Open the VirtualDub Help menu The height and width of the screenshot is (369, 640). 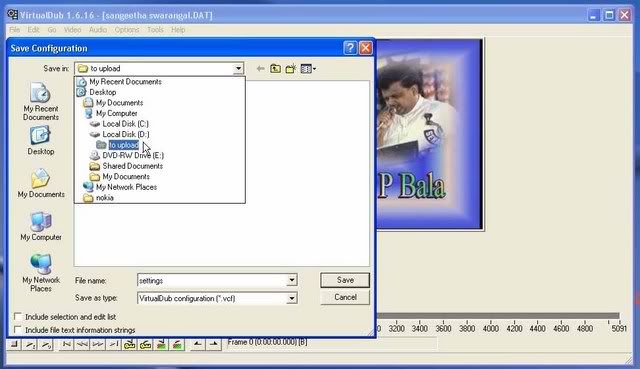[178, 30]
